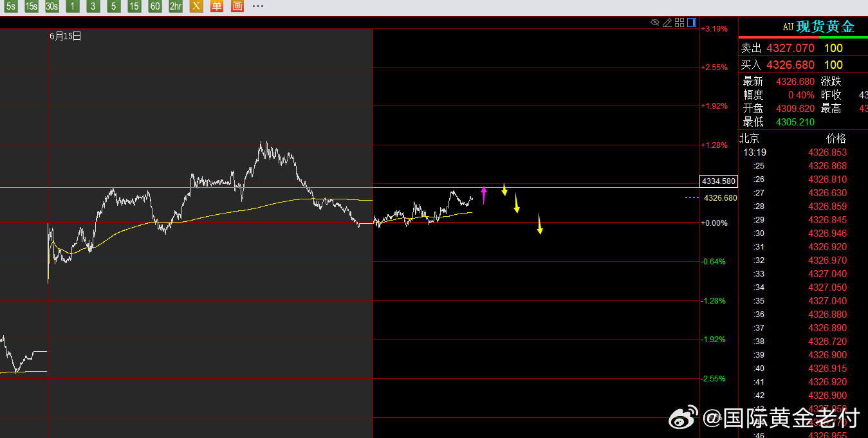The height and width of the screenshot is (438, 868).
Task: Click the 北京 time column header
Action: (x=749, y=138)
